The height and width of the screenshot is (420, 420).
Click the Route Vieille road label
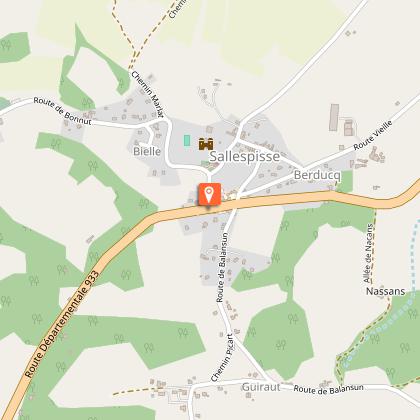point(373,135)
